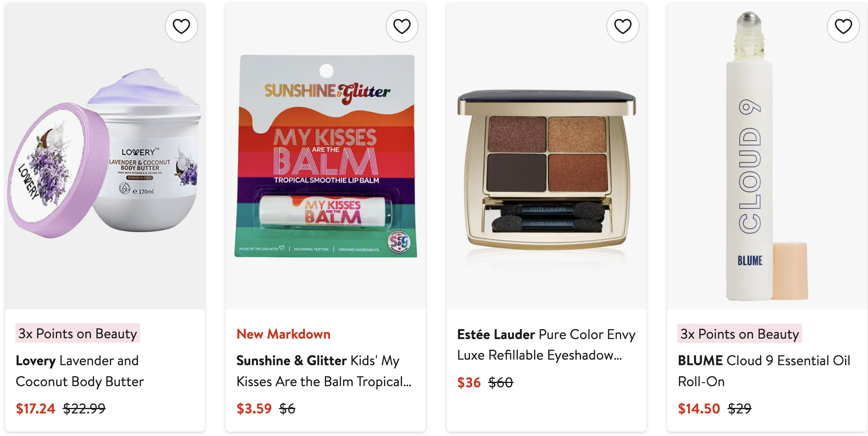Image resolution: width=868 pixels, height=436 pixels.
Task: Click the $14.50 roll-on price
Action: (699, 408)
